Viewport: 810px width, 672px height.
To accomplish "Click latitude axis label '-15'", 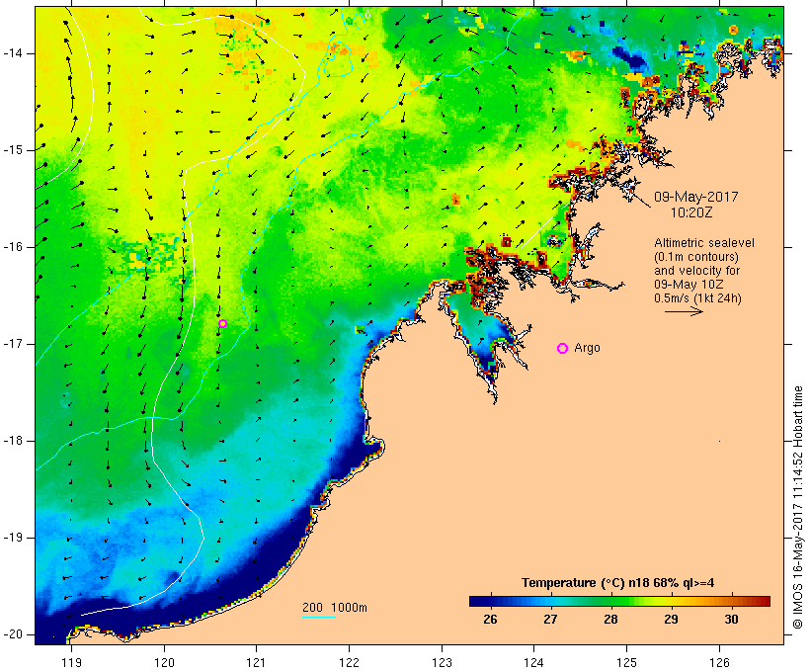I will [x=13, y=150].
